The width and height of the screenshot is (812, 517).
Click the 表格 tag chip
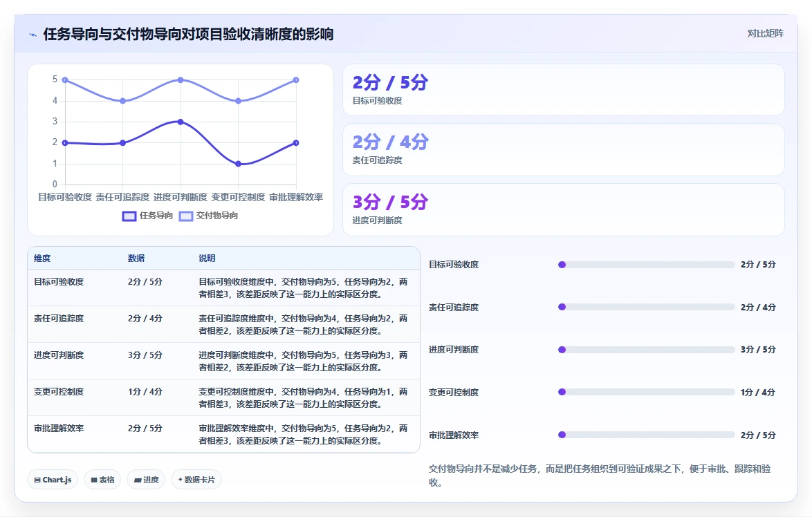tap(102, 480)
